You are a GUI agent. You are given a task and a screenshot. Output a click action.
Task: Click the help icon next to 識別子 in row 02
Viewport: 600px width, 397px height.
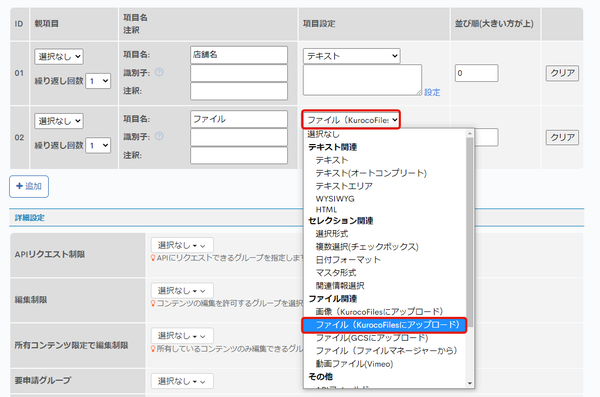point(159,136)
